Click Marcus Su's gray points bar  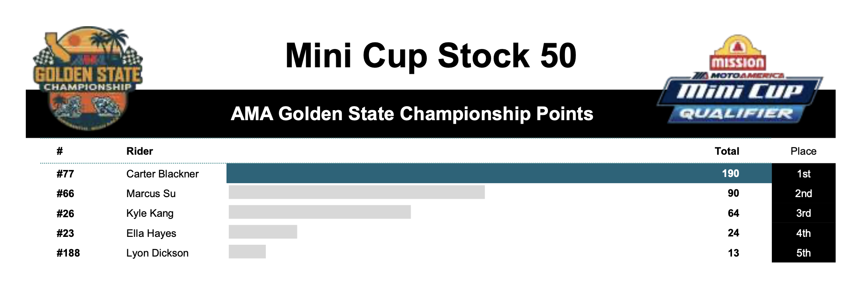point(357,192)
